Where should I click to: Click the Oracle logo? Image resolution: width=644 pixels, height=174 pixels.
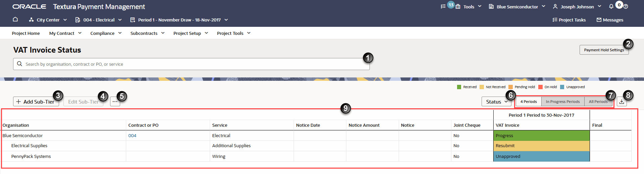(29, 6)
